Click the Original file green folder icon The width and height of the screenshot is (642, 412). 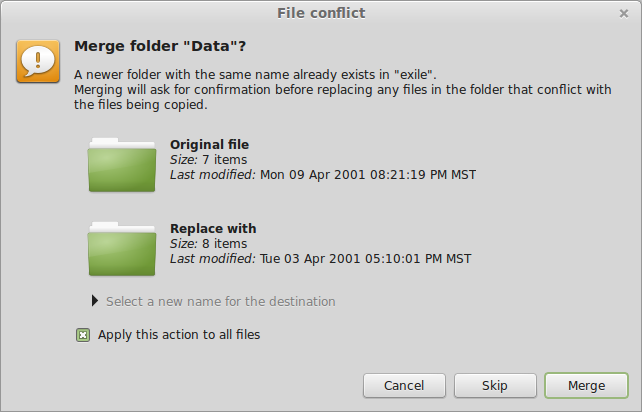click(x=122, y=165)
